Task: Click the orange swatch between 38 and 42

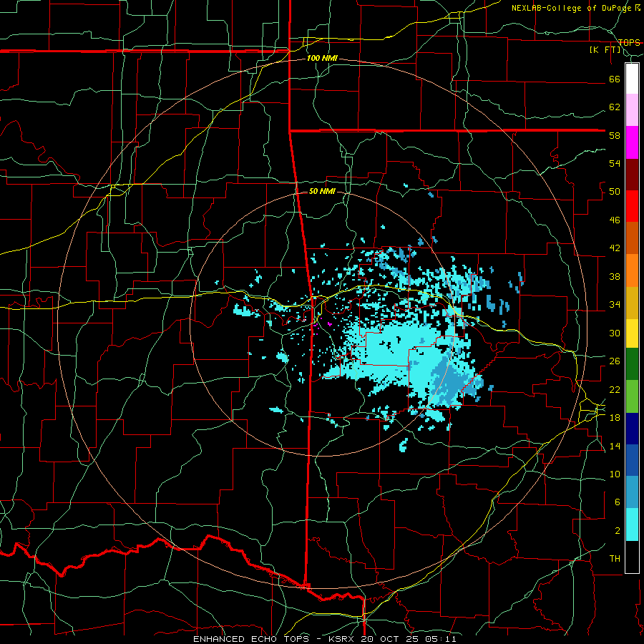Action: coord(632,270)
